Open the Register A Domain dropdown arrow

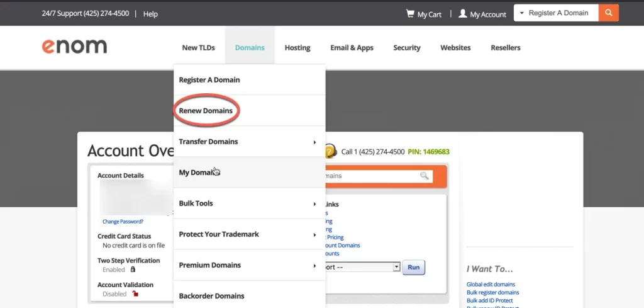[x=522, y=13]
